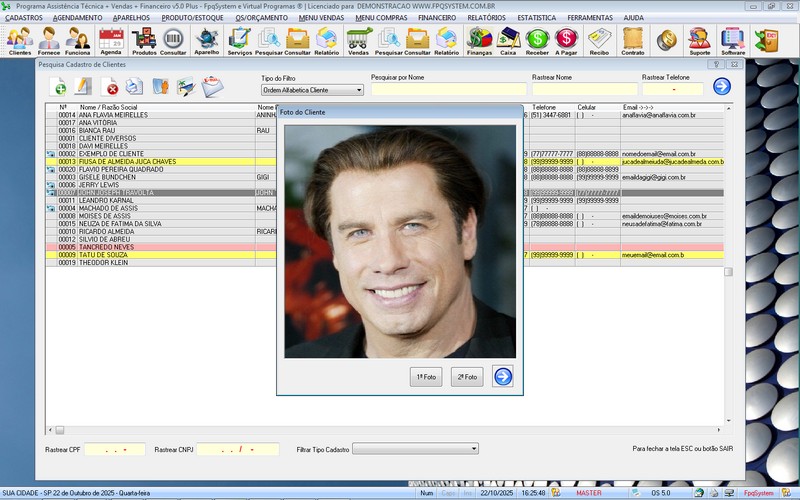Screen dimensions: 800x500
Task: Click the E-mail envelope icon
Action: (x=212, y=87)
